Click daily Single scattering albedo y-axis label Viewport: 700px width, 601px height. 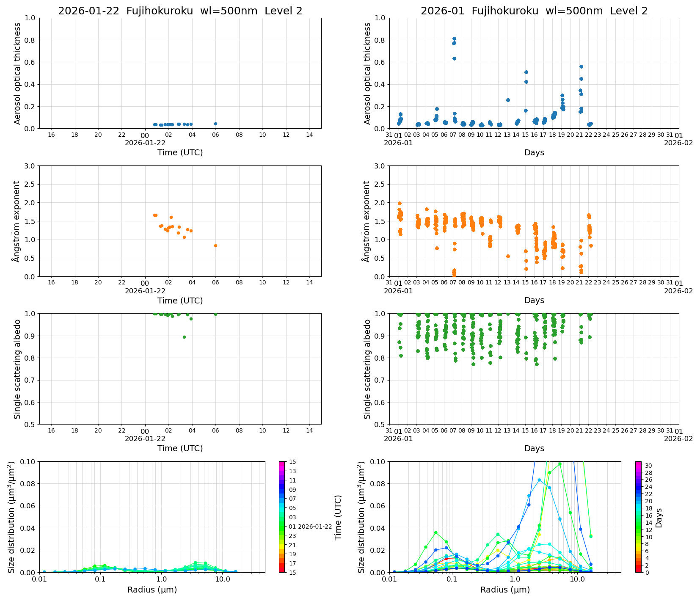coord(17,369)
